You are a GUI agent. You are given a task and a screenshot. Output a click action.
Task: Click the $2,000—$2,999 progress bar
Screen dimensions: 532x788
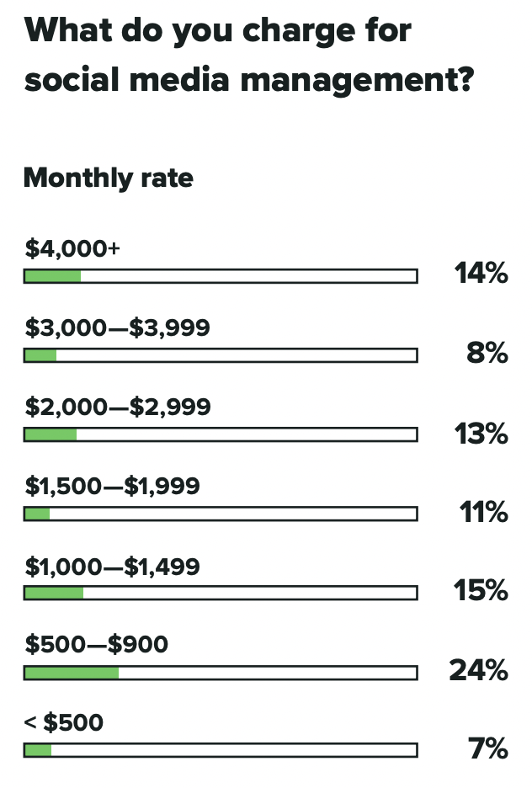click(221, 434)
